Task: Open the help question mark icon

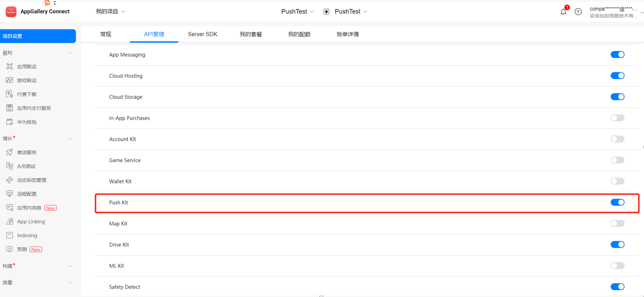Action: (x=578, y=12)
